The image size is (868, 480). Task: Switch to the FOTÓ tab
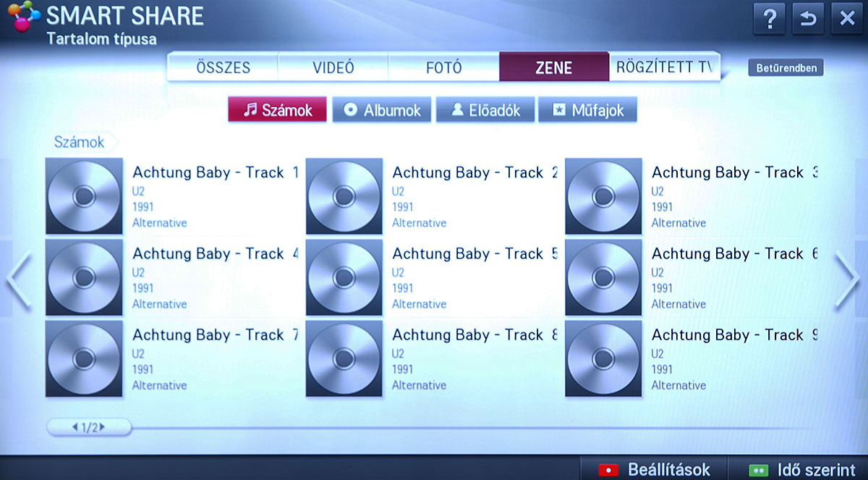443,68
